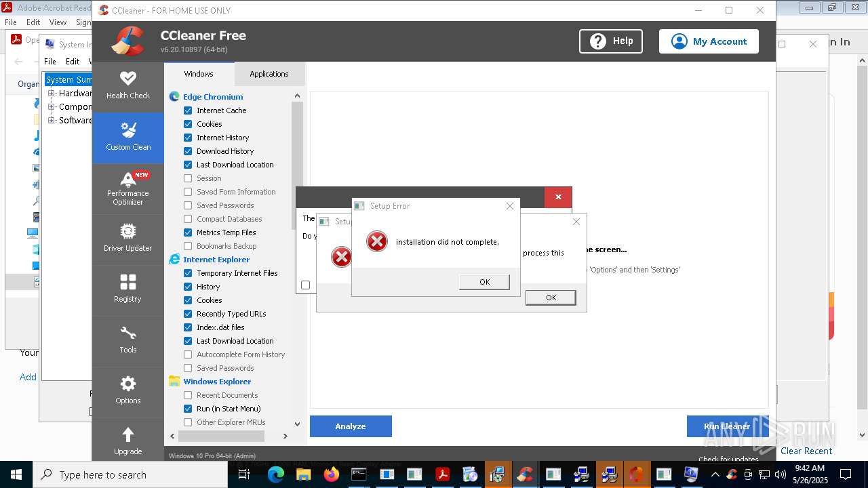
Task: Open File Explorer from the taskbar
Action: [x=303, y=474]
